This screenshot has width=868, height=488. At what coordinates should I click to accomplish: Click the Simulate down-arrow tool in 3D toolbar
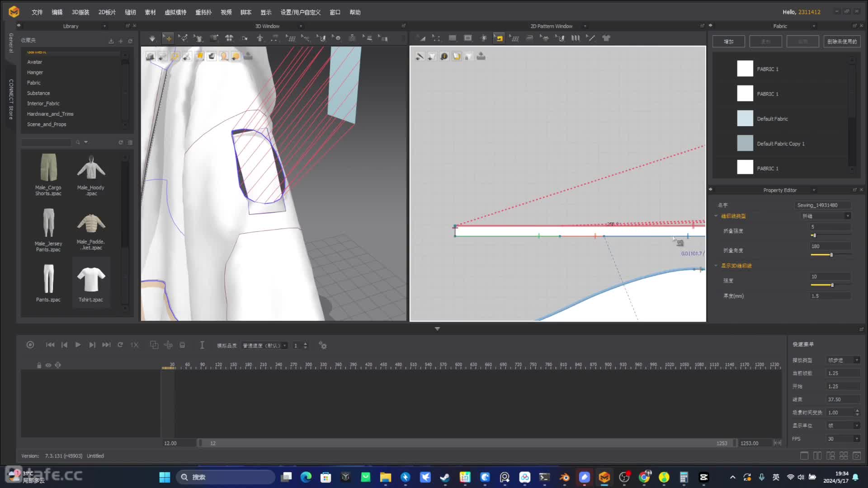152,38
